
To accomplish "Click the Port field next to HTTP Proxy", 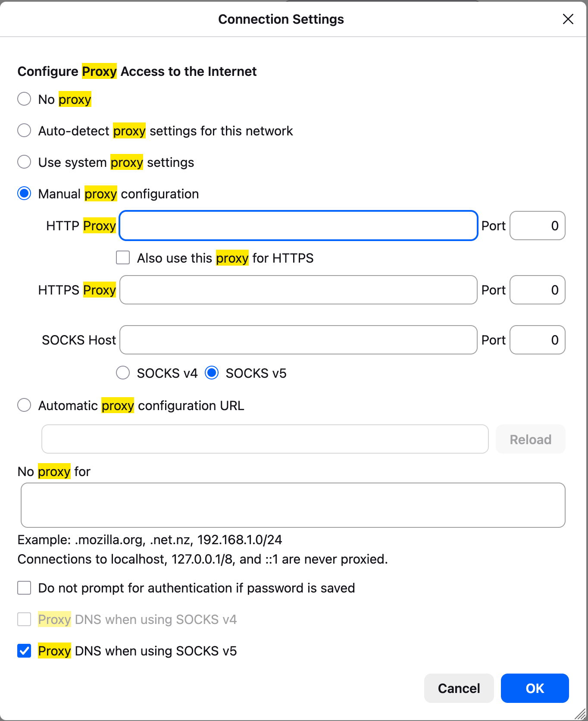I will coord(537,225).
